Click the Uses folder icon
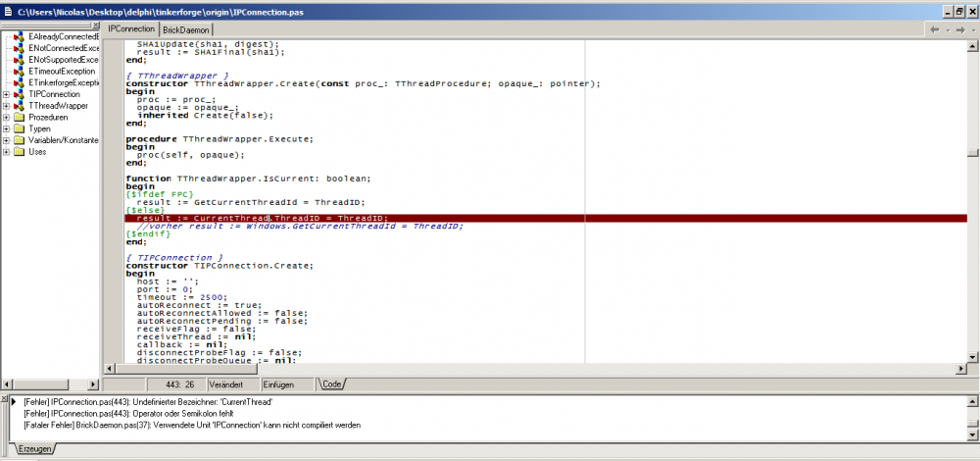Screen dimensions: 980x461 point(19,151)
